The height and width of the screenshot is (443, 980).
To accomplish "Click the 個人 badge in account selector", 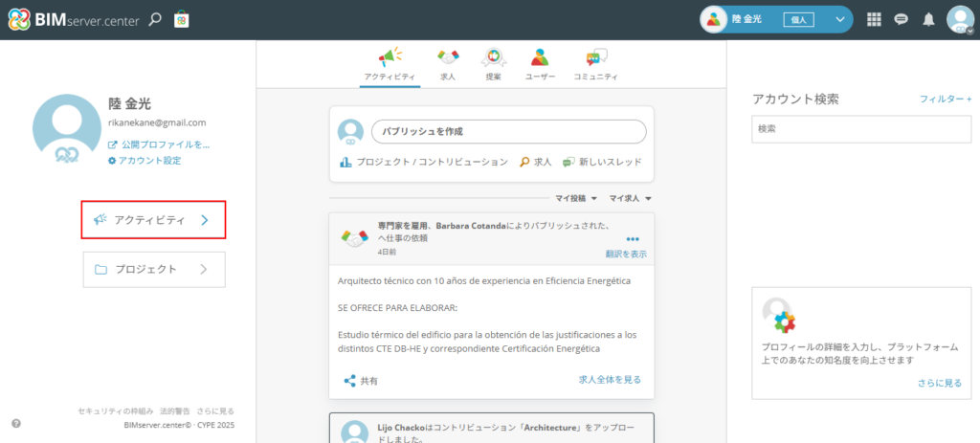I will tap(799, 19).
